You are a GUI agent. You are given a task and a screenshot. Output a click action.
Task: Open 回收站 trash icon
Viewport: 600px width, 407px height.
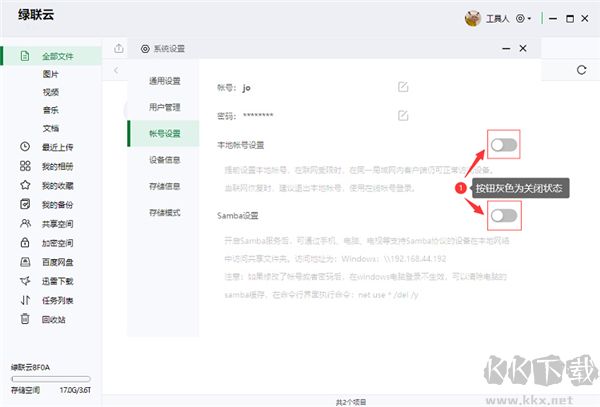(25, 319)
